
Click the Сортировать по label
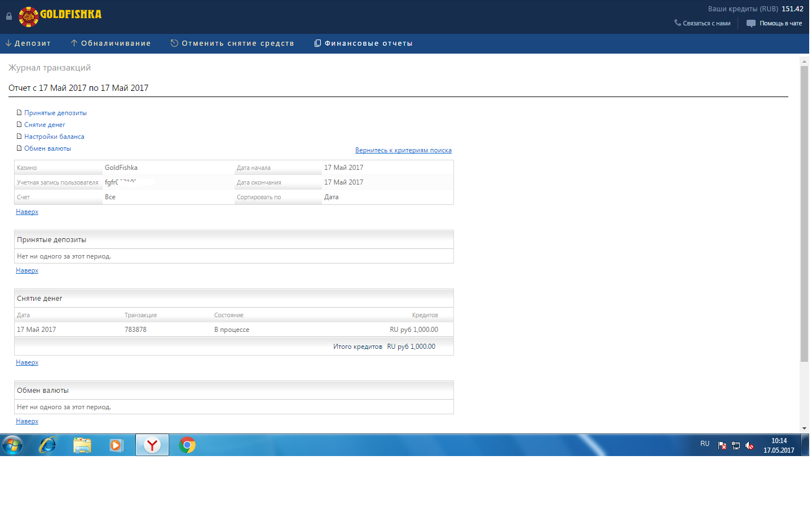click(x=259, y=197)
